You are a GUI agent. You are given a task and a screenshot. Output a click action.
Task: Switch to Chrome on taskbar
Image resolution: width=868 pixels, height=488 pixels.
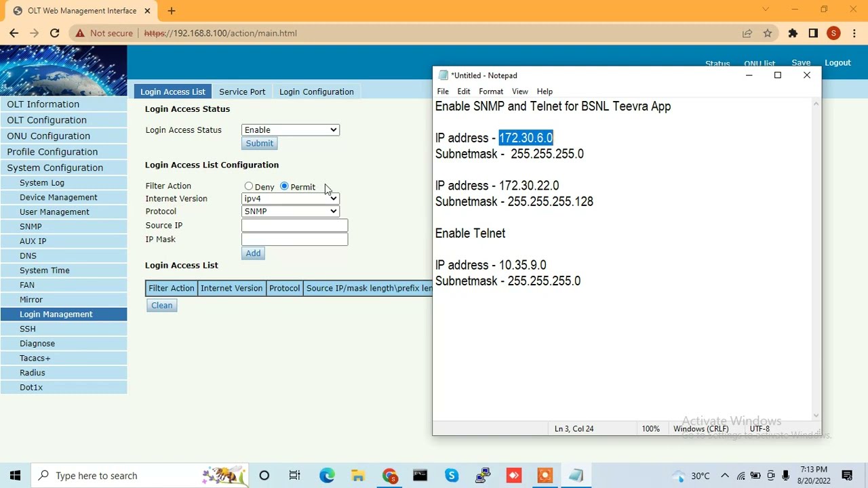[389, 475]
